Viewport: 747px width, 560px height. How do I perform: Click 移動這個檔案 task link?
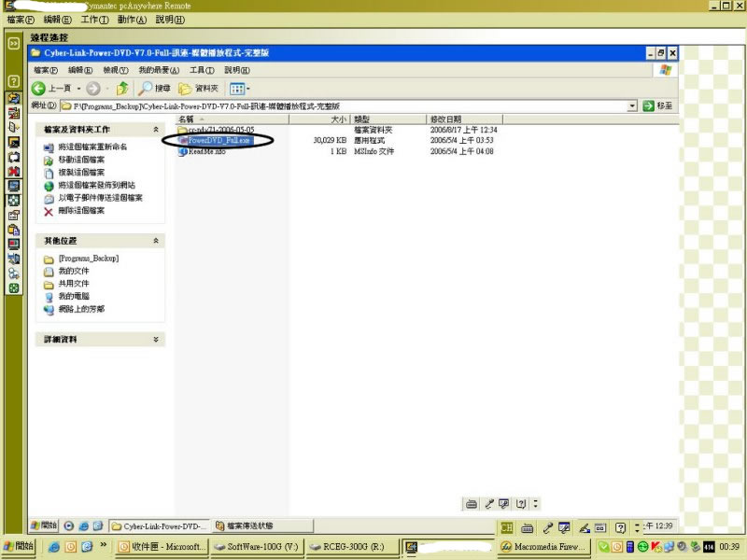pyautogui.click(x=81, y=160)
